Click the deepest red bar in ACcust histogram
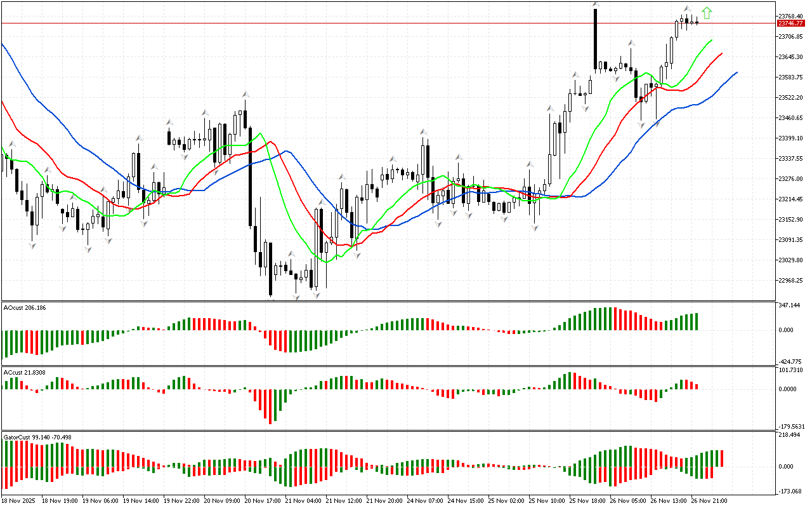 pyautogui.click(x=270, y=406)
